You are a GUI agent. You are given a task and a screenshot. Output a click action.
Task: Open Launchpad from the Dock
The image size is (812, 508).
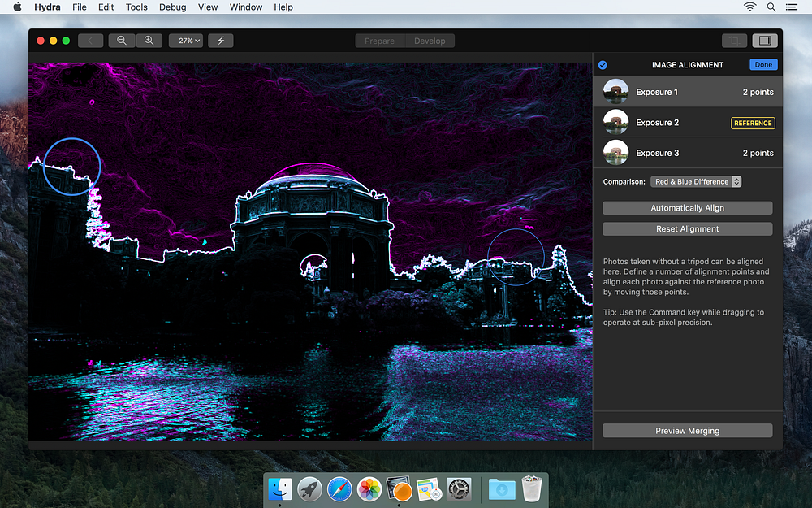(x=309, y=488)
